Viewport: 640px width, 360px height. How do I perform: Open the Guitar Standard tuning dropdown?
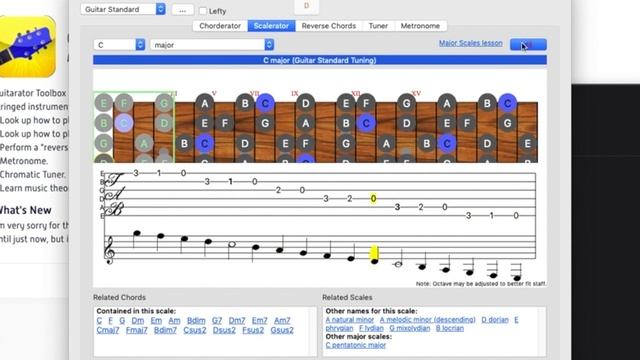(123, 9)
